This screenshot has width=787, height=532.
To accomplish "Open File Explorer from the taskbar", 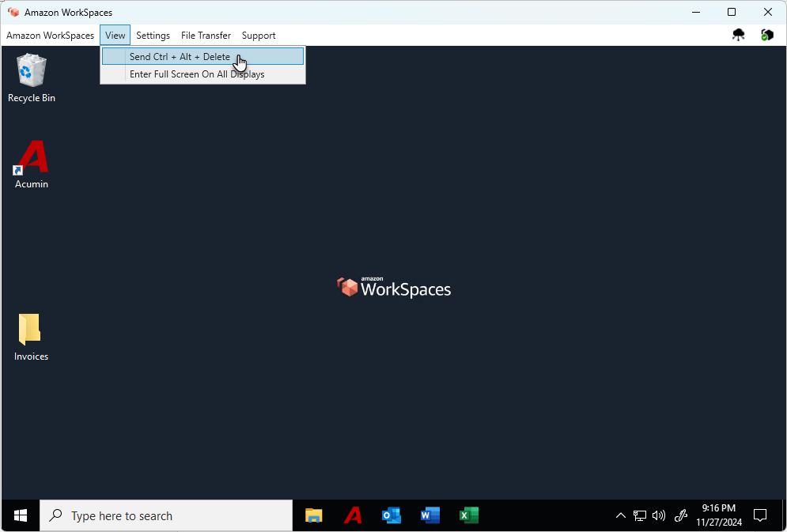I will (314, 515).
